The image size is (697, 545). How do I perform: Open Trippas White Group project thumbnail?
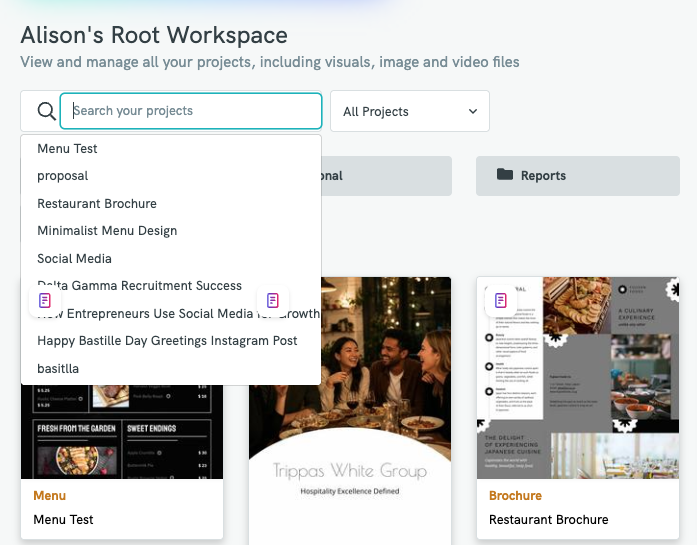click(350, 413)
